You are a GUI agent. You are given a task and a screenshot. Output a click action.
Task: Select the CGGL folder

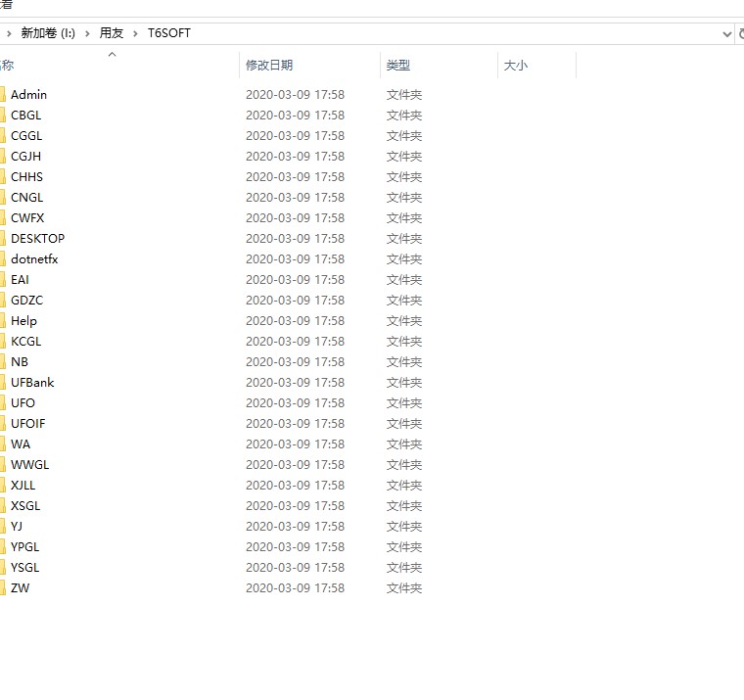[x=26, y=136]
